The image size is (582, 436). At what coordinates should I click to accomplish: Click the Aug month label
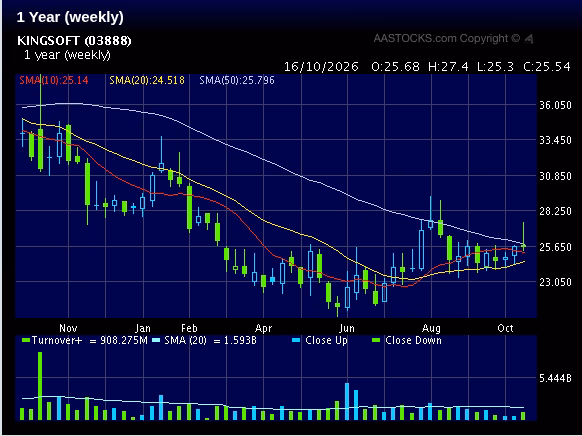(x=431, y=328)
